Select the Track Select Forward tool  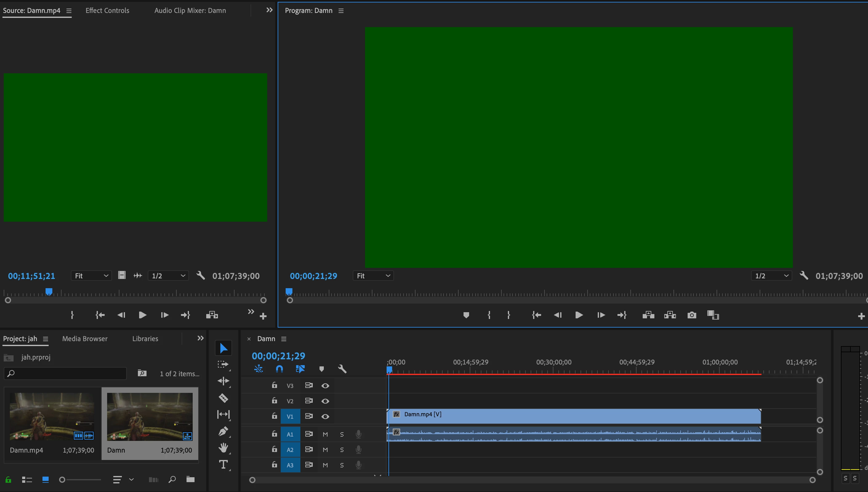click(223, 364)
